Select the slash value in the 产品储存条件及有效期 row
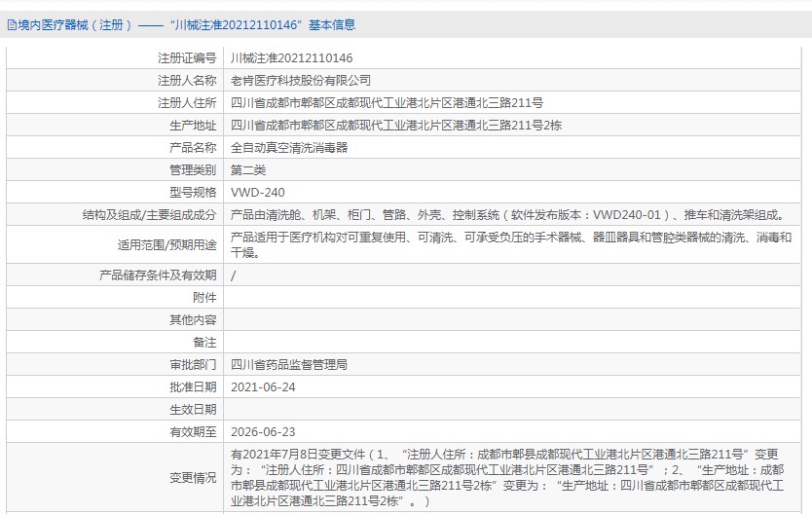The image size is (812, 514). 233,275
